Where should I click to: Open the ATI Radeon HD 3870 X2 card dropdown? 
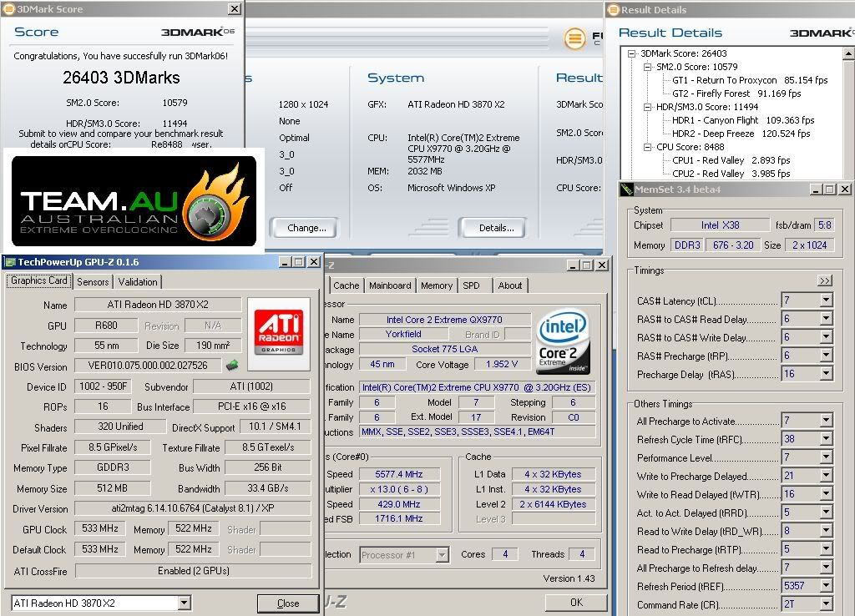(x=185, y=603)
